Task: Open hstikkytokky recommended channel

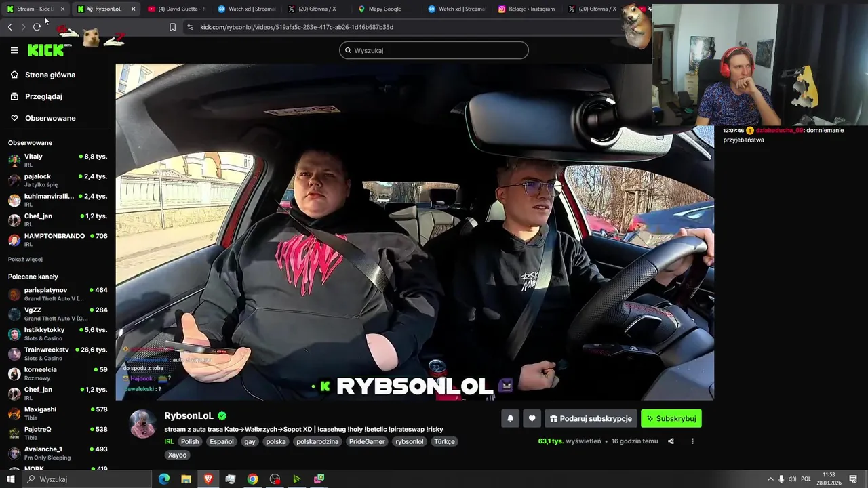Action: pyautogui.click(x=58, y=333)
